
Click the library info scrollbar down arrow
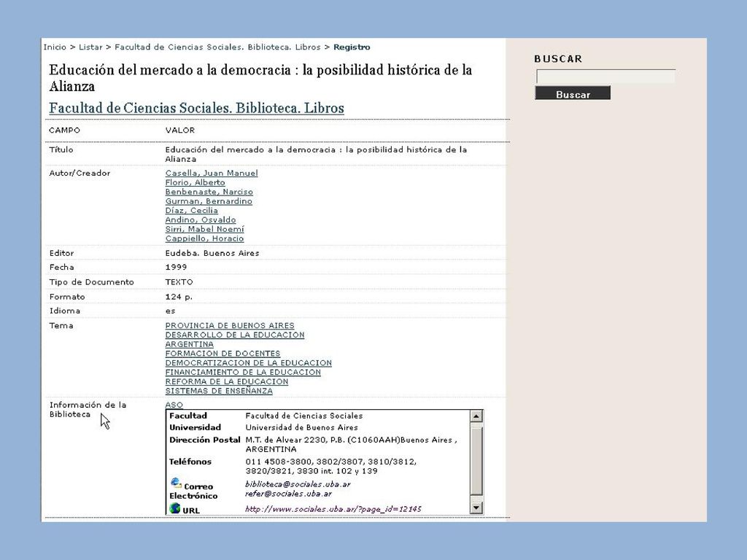tap(476, 507)
